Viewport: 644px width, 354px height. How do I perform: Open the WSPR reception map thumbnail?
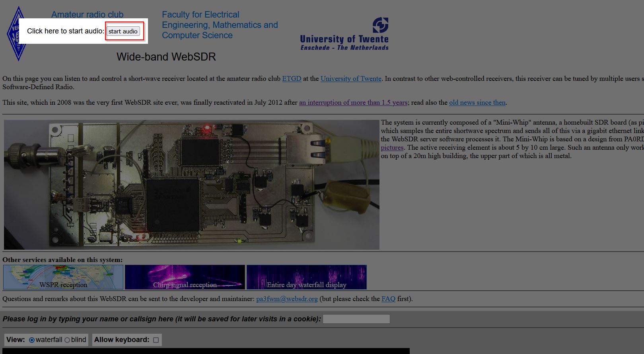tap(63, 277)
